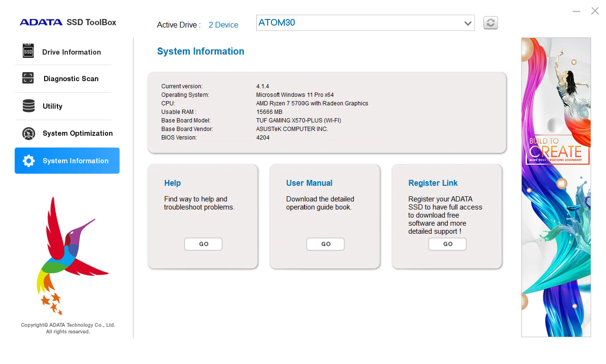The height and width of the screenshot is (364, 606).
Task: Click the Base Board Vendor label
Action: [187, 129]
